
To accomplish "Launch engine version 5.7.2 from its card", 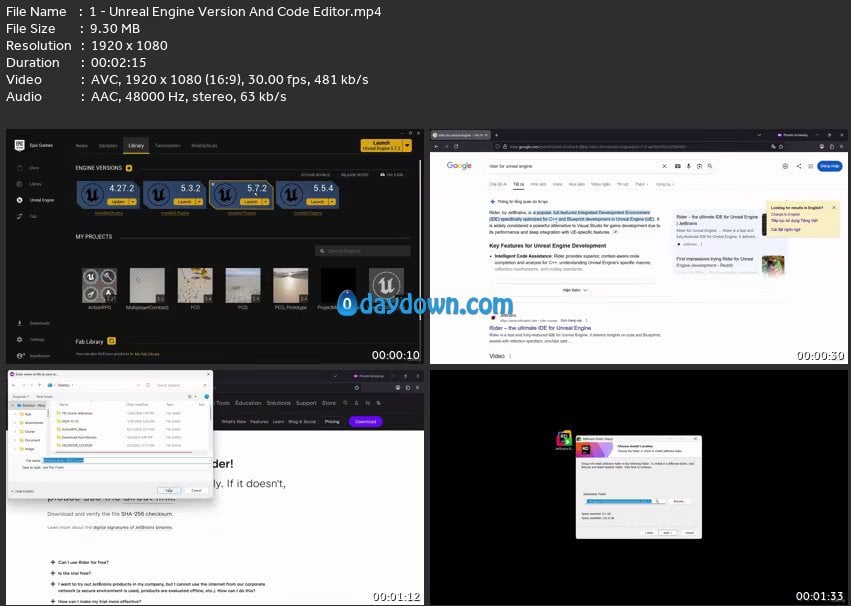I will (251, 202).
